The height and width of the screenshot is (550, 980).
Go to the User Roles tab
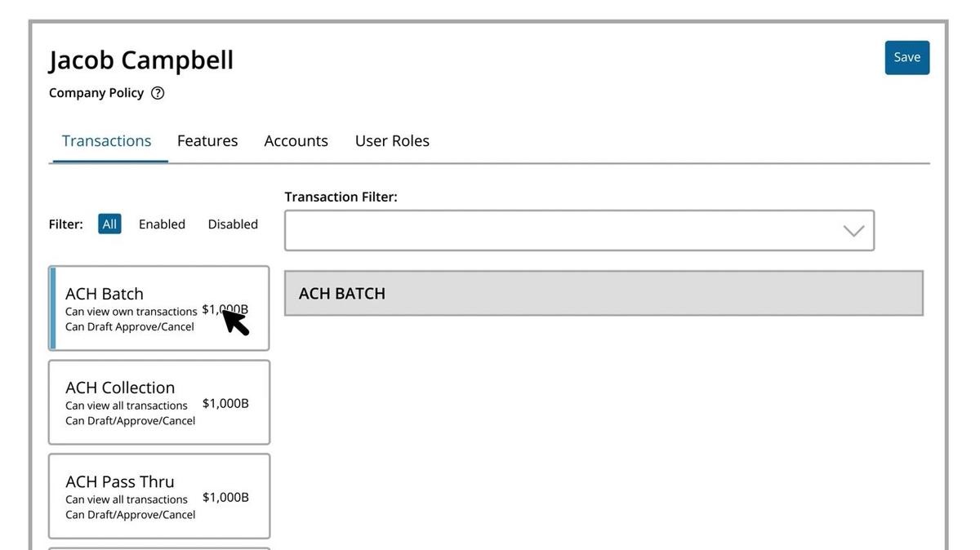[392, 140]
